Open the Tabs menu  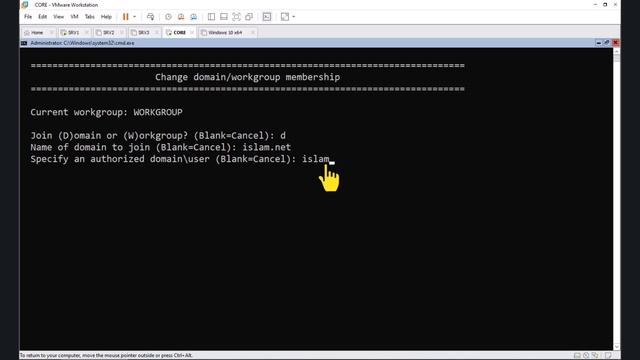click(89, 17)
